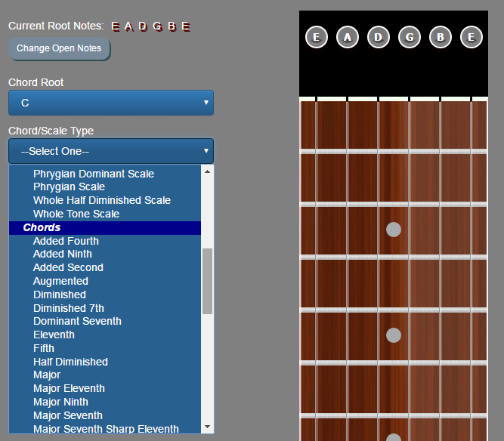Screen dimensions: 504x441
Task: Open the Chord Root dropdown showing C
Action: coord(110,103)
